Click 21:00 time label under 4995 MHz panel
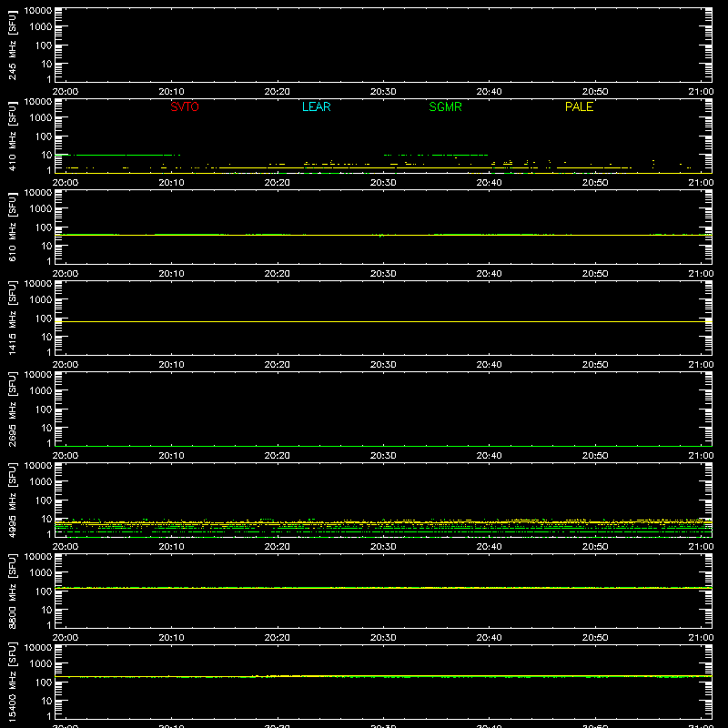Viewport: 728px width, 728px height. click(701, 547)
